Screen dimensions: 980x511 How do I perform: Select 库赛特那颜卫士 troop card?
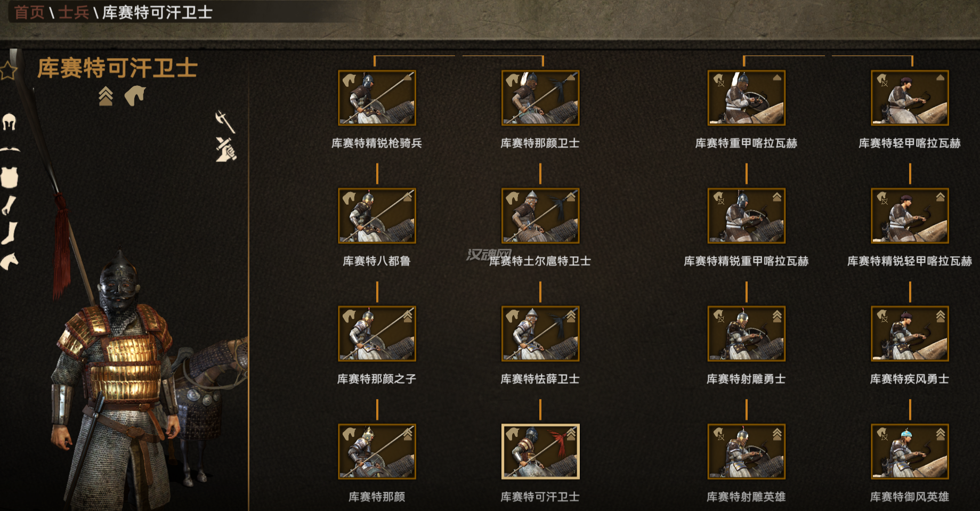pyautogui.click(x=540, y=98)
